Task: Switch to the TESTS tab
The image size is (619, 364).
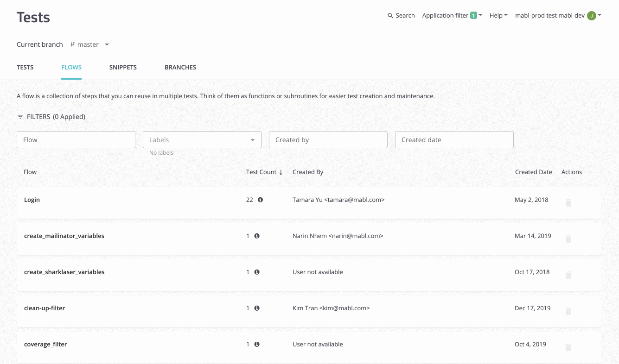Action: coord(25,68)
